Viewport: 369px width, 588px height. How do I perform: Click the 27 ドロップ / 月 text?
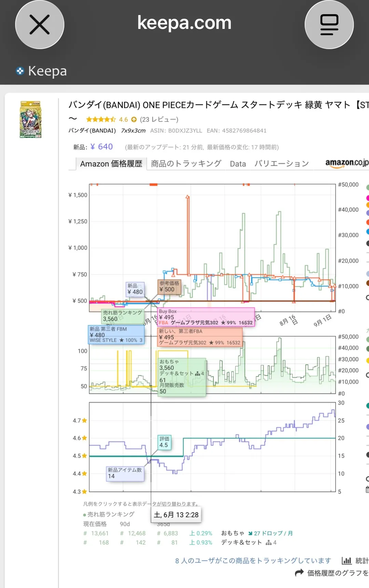(x=273, y=533)
